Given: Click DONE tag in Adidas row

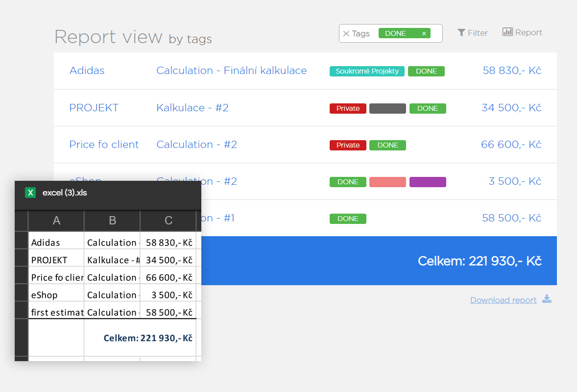Looking at the screenshot, I should pos(426,71).
